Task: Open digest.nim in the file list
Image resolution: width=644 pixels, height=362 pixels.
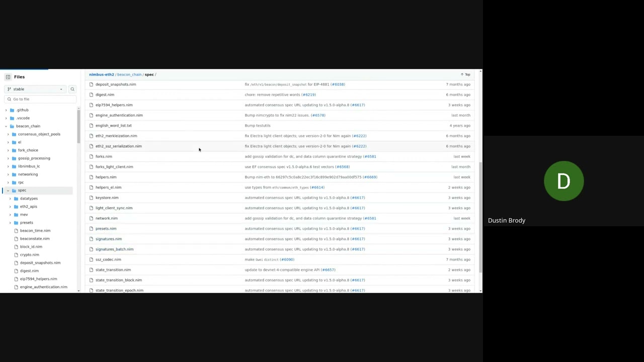Action: pos(105,95)
